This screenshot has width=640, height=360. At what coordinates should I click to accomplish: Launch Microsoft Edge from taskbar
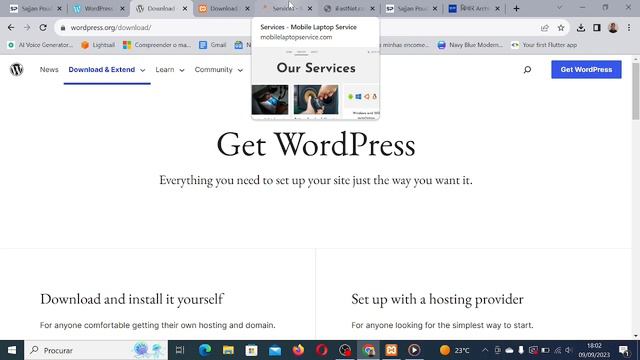[205, 350]
